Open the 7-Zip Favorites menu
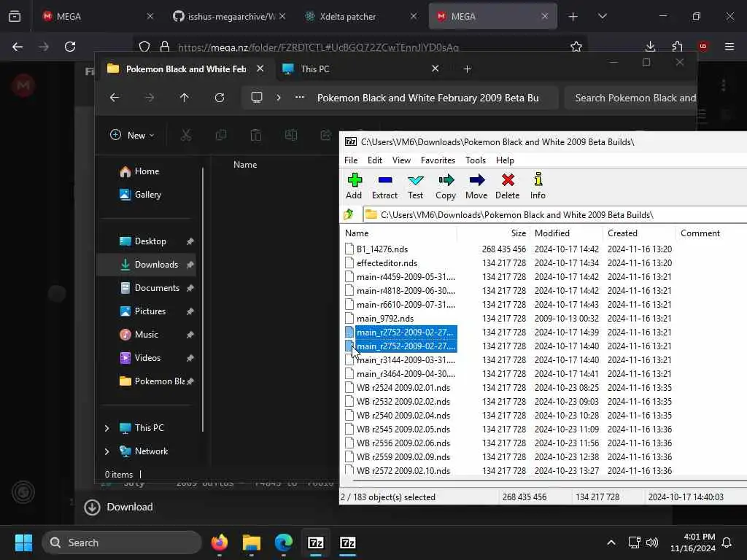Image resolution: width=747 pixels, height=560 pixels. click(x=438, y=160)
